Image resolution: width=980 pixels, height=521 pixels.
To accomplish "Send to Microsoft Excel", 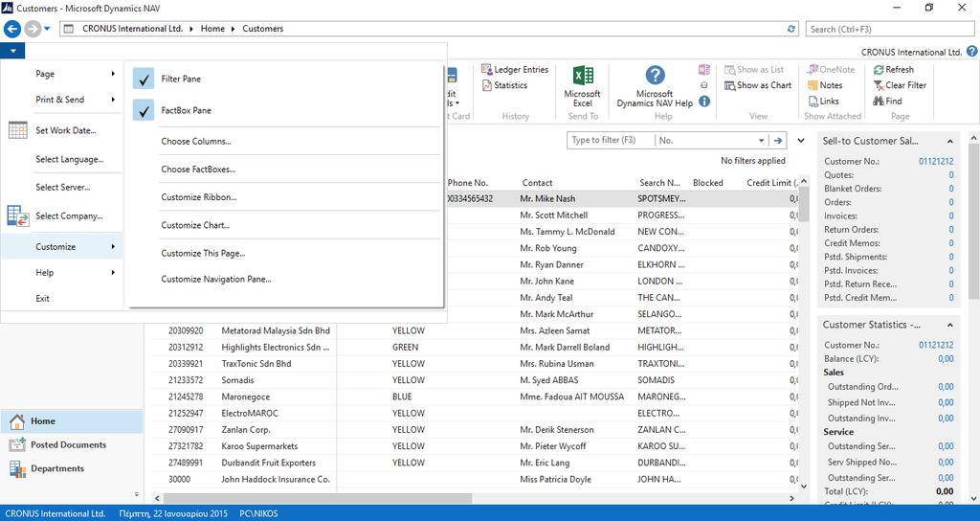I will 582,85.
